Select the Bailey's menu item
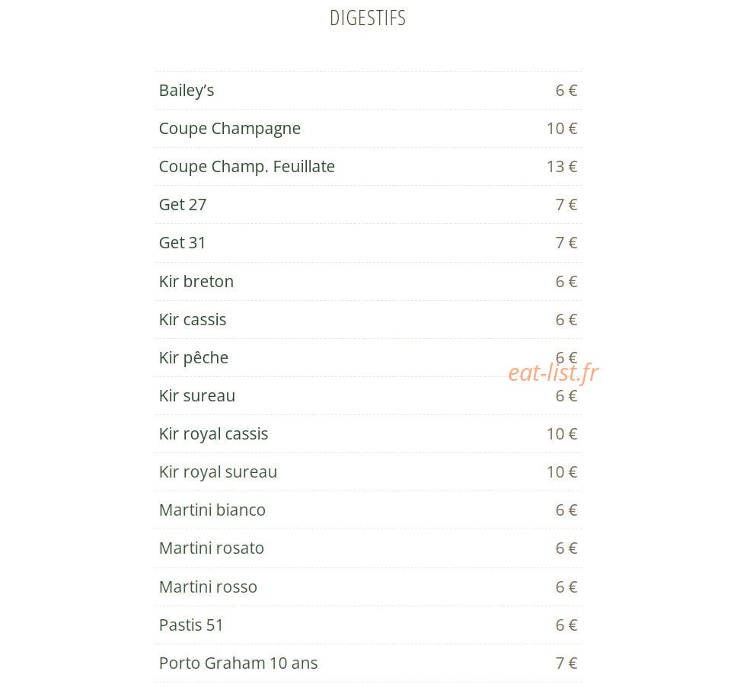The width and height of the screenshot is (750, 700). point(369,91)
